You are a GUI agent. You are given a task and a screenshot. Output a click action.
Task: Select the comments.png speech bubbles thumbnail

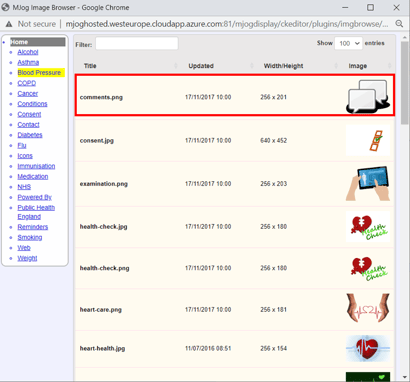pyautogui.click(x=368, y=96)
